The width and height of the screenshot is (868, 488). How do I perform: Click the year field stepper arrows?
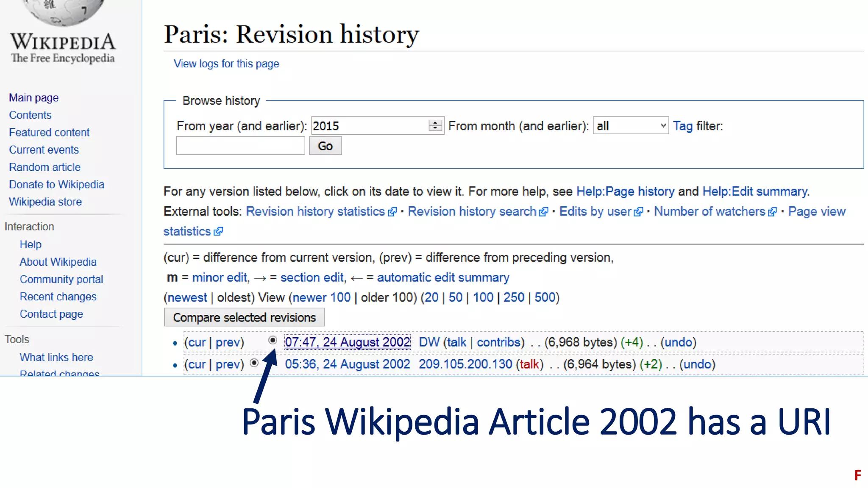coord(435,126)
